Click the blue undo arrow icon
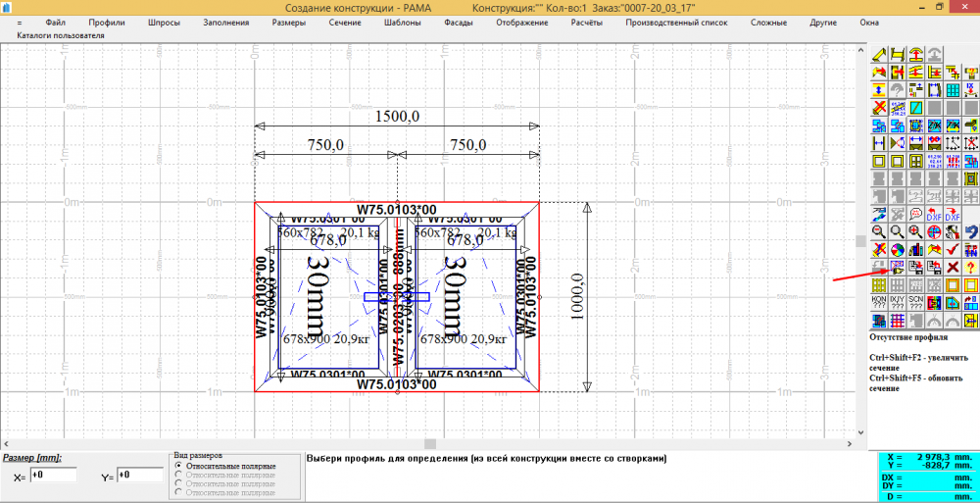Screen dimensions: 980x503 tap(972, 230)
